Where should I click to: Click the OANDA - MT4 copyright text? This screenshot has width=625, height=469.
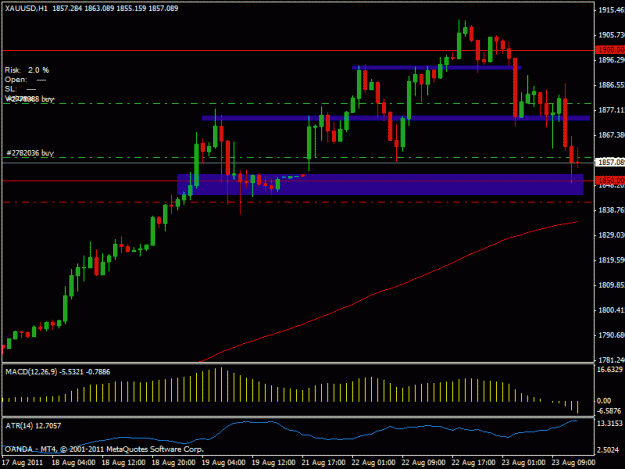tap(104, 449)
